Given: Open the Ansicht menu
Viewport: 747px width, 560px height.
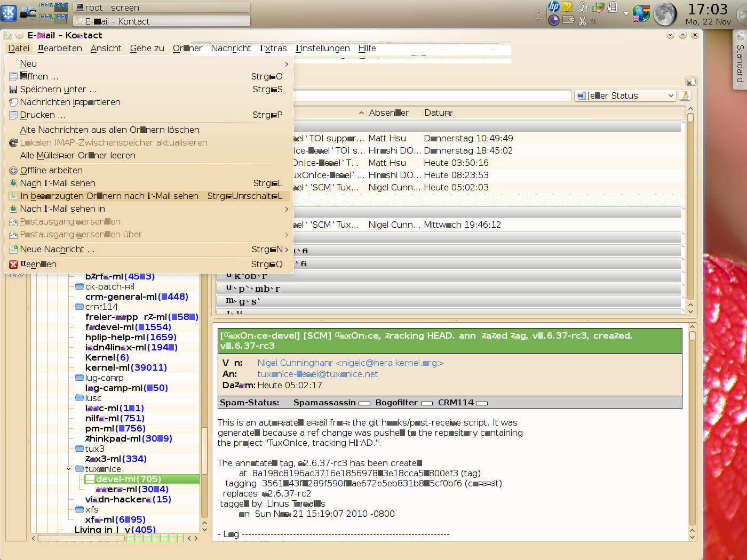Looking at the screenshot, I should pyautogui.click(x=106, y=48).
